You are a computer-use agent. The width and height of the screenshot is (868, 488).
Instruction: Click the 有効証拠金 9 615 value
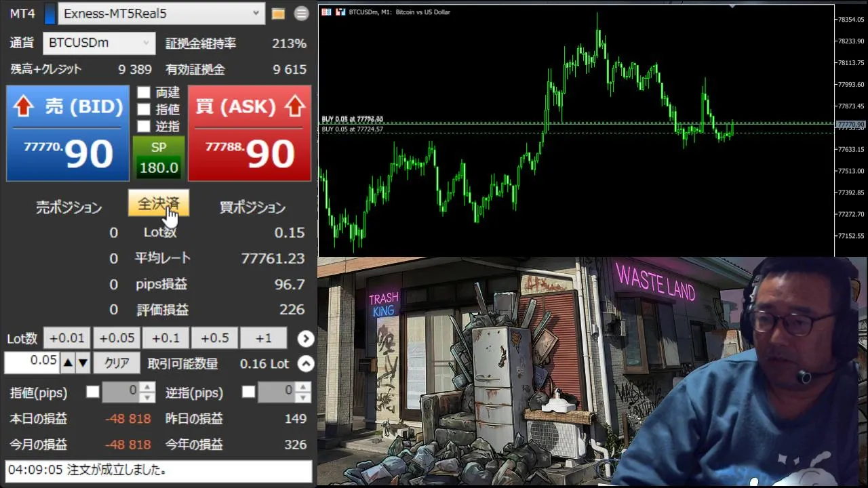click(290, 69)
